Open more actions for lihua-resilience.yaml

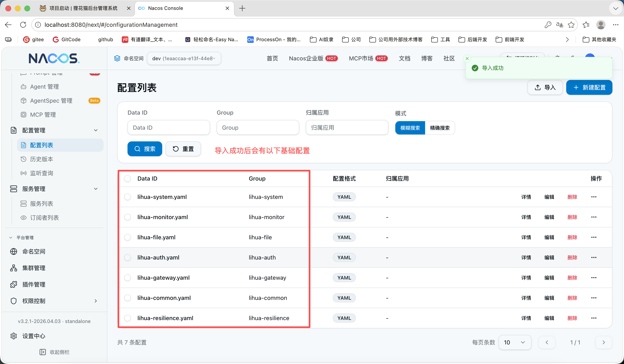pyautogui.click(x=594, y=318)
